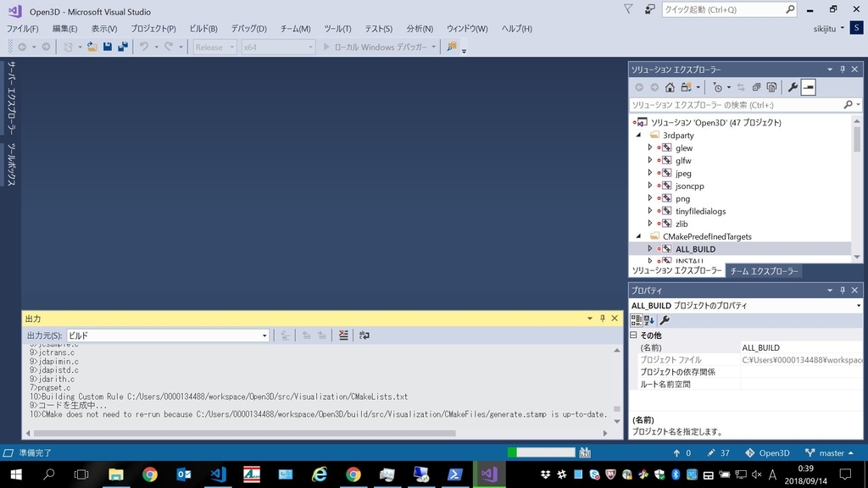Open the ビルド(B) menu

[203, 28]
